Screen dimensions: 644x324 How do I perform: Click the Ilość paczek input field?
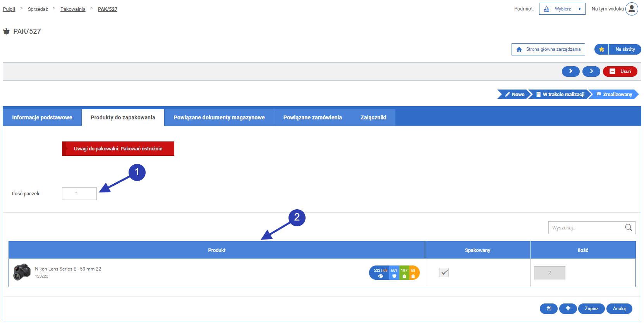click(x=79, y=194)
